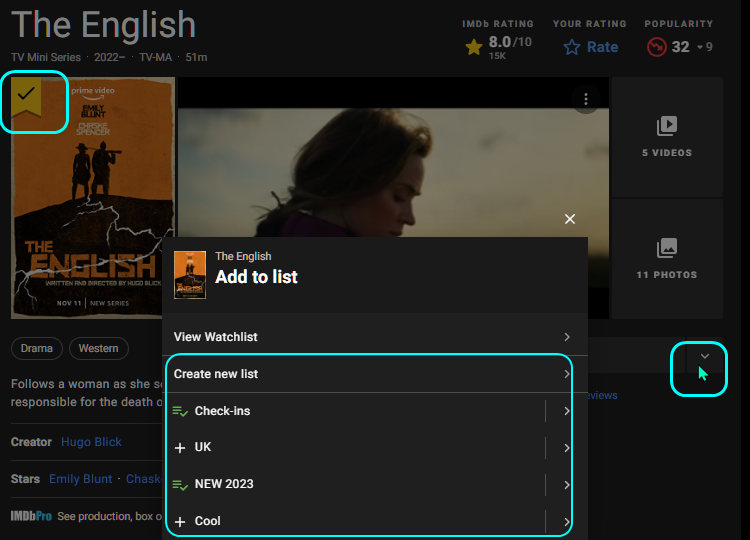Open the large The English poster
Screen dimensions: 750x540
93,198
